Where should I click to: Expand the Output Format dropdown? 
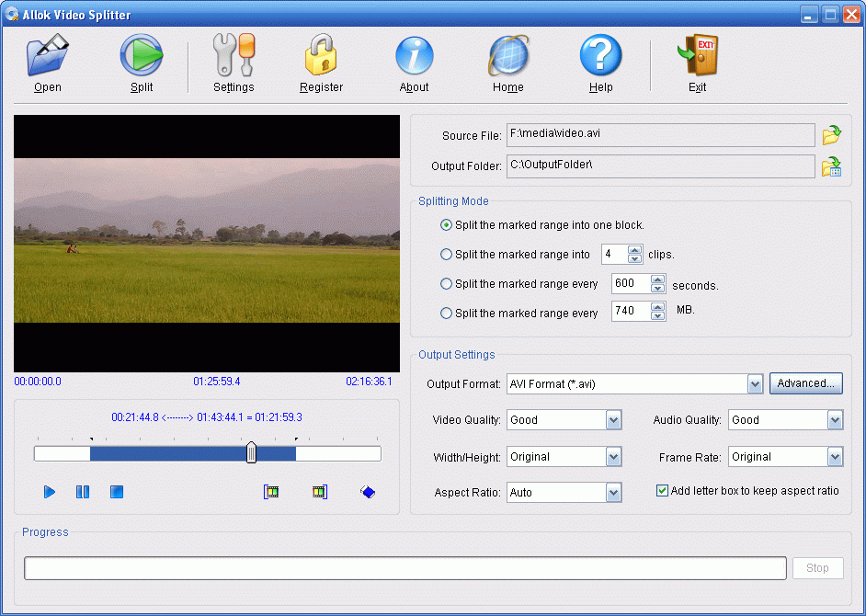(755, 384)
